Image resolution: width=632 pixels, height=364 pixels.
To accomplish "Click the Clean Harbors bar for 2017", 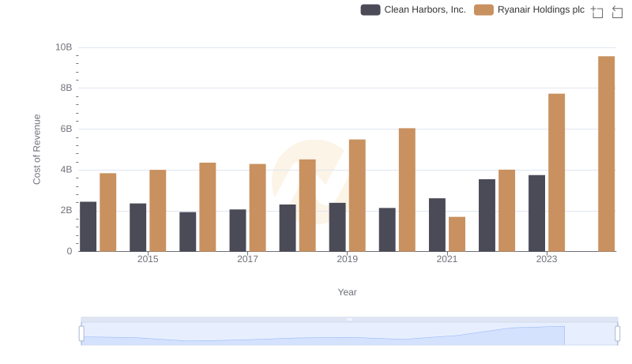I will click(238, 231).
